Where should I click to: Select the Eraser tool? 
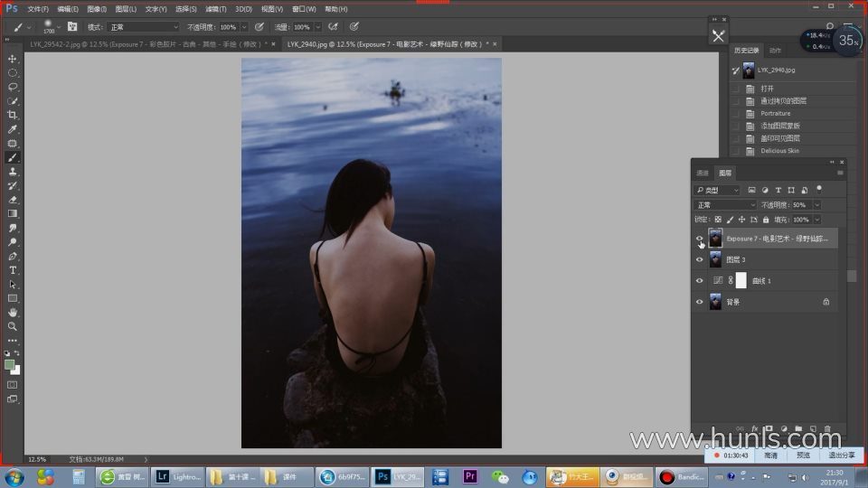point(12,200)
